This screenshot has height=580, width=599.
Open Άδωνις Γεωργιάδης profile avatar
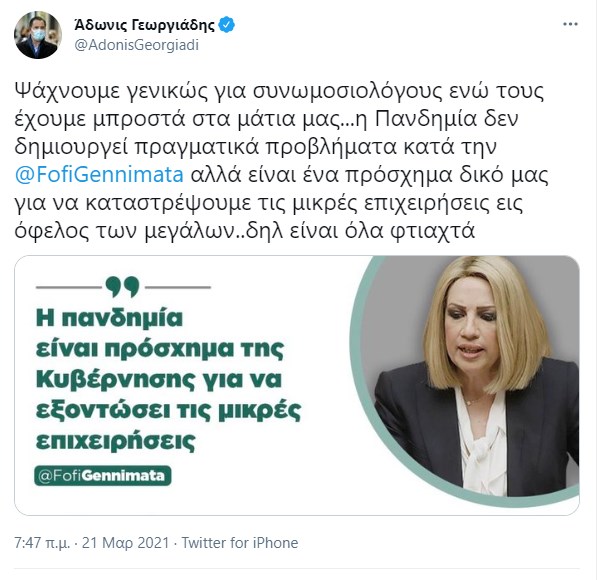pyautogui.click(x=37, y=35)
